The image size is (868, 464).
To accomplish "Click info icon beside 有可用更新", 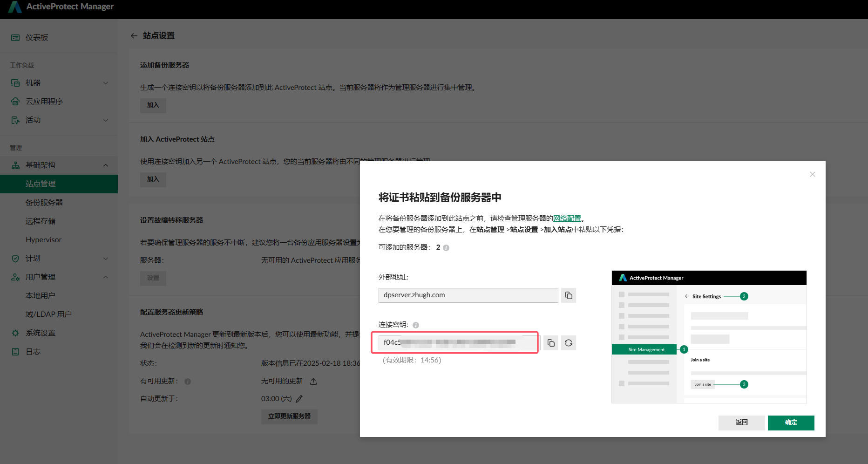I will tap(188, 381).
